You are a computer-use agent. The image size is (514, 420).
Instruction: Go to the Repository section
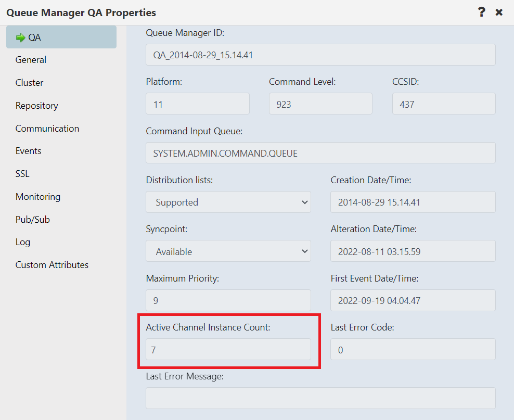(x=37, y=106)
